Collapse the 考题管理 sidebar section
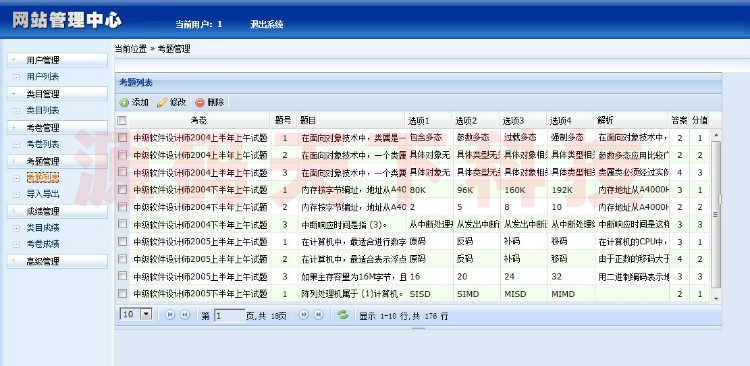750x366 pixels. (x=57, y=161)
